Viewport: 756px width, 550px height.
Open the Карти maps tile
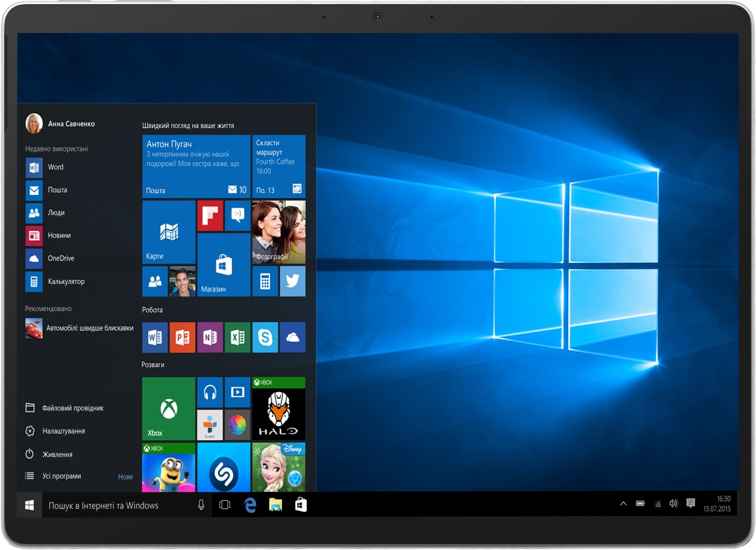pyautogui.click(x=169, y=232)
